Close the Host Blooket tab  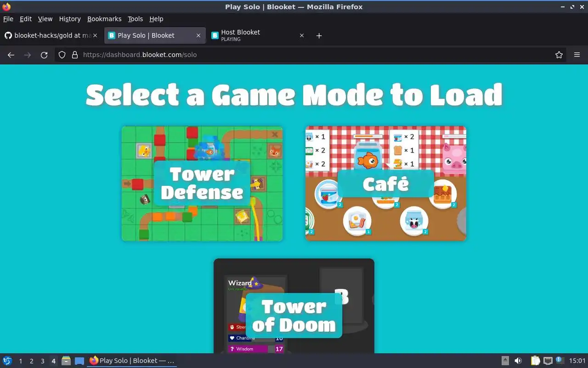pyautogui.click(x=302, y=35)
